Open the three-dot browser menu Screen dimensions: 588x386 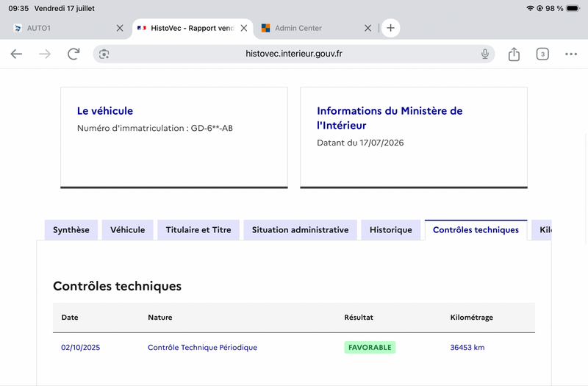tap(571, 54)
